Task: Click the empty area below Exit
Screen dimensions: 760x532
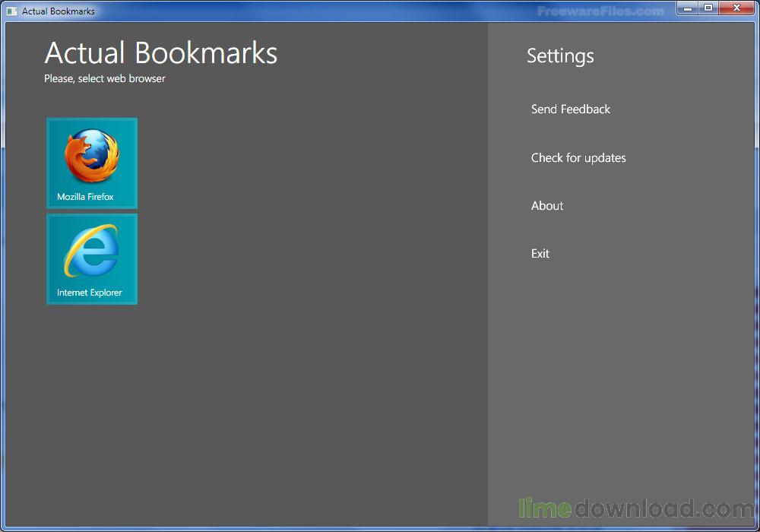Action: pyautogui.click(x=619, y=365)
